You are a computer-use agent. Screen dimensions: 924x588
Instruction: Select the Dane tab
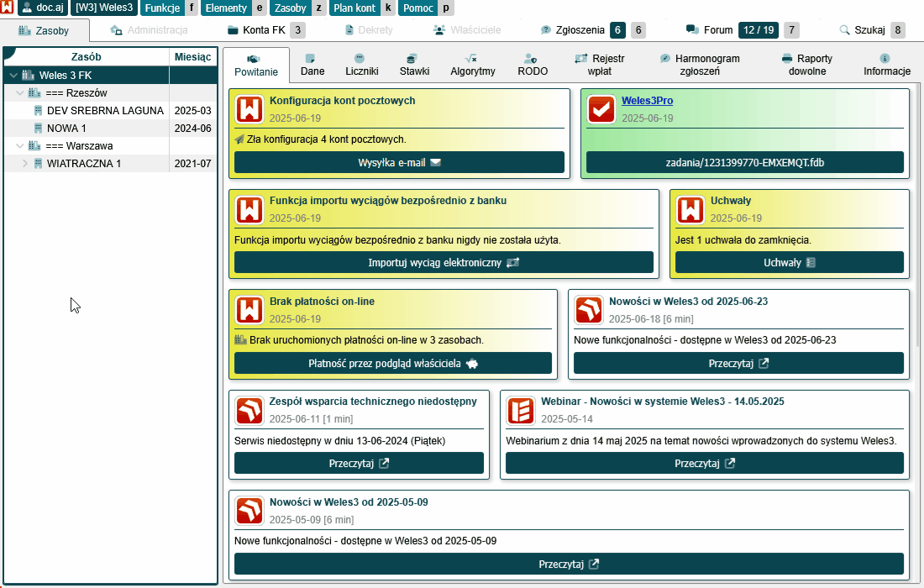(312, 65)
